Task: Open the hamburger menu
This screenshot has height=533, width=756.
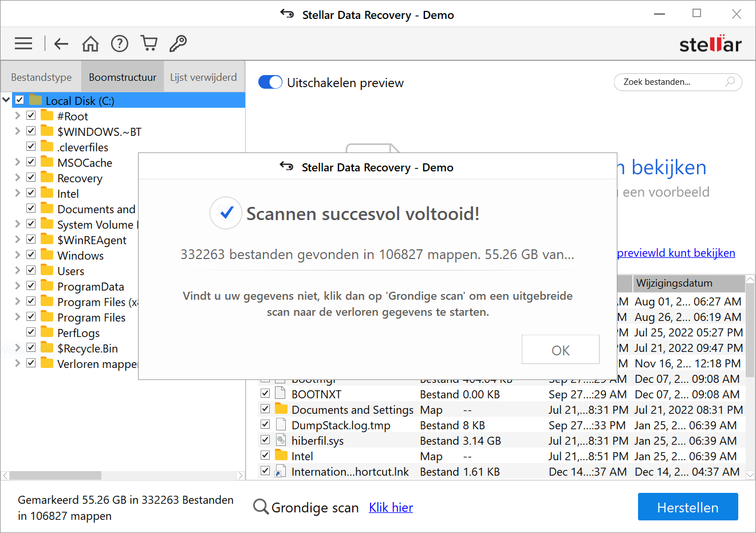Action: click(x=23, y=44)
